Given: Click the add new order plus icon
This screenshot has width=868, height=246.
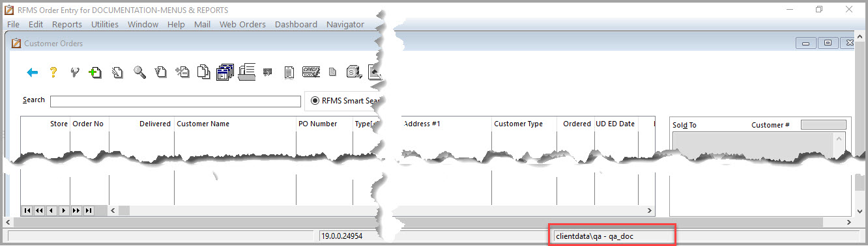Looking at the screenshot, I should click(x=95, y=72).
